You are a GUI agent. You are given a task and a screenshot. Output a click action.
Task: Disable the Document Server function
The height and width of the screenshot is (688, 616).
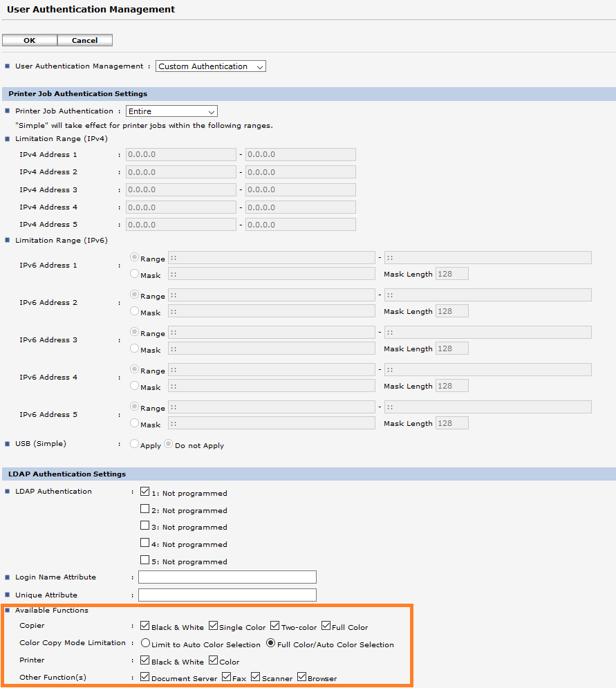click(145, 678)
